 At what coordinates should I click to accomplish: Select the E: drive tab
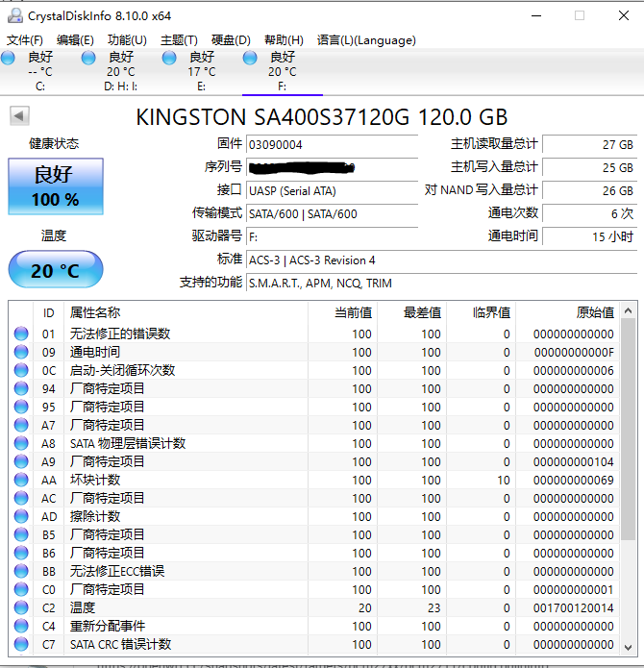point(202,71)
